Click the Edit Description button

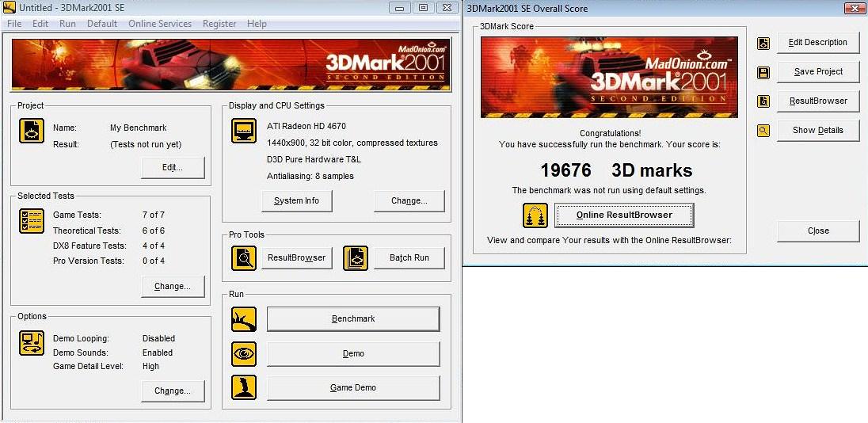tap(817, 43)
